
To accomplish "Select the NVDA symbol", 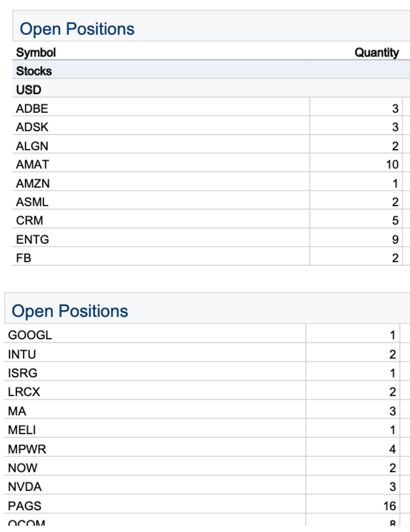I will (x=25, y=487).
